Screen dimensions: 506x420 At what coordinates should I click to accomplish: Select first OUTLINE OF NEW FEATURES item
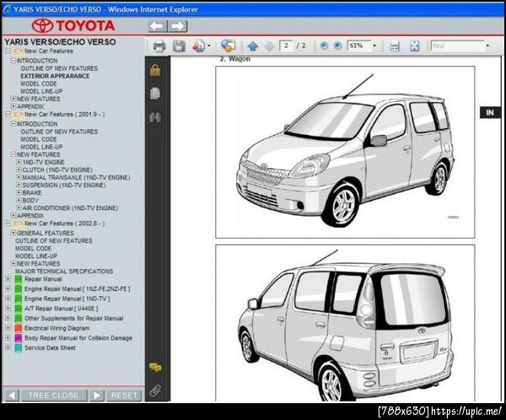(59, 68)
